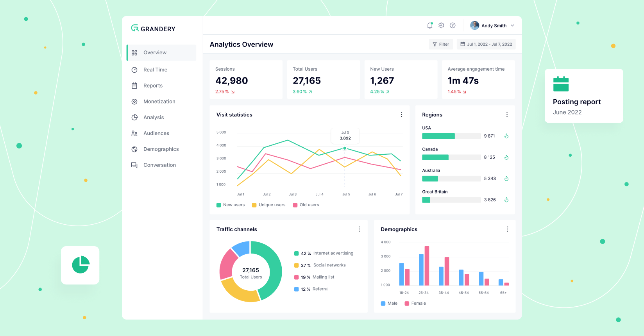Screen dimensions: 644x336
Task: Click the Australia region progress bar
Action: click(x=451, y=179)
